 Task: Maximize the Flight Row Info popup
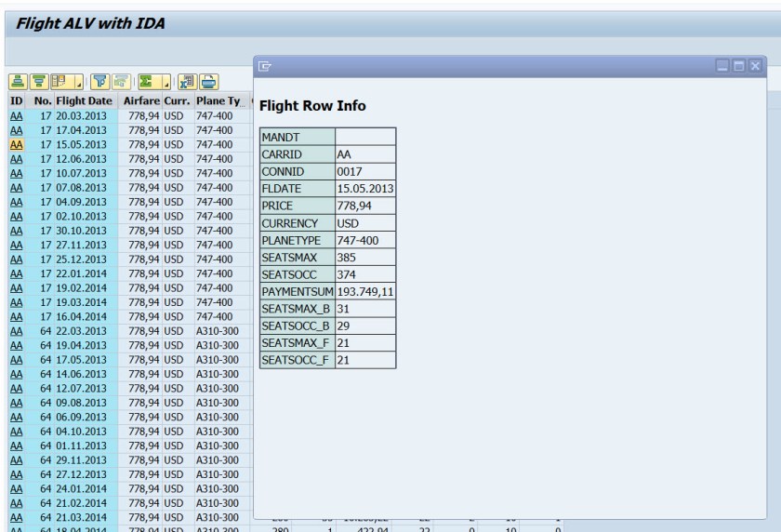coord(738,66)
